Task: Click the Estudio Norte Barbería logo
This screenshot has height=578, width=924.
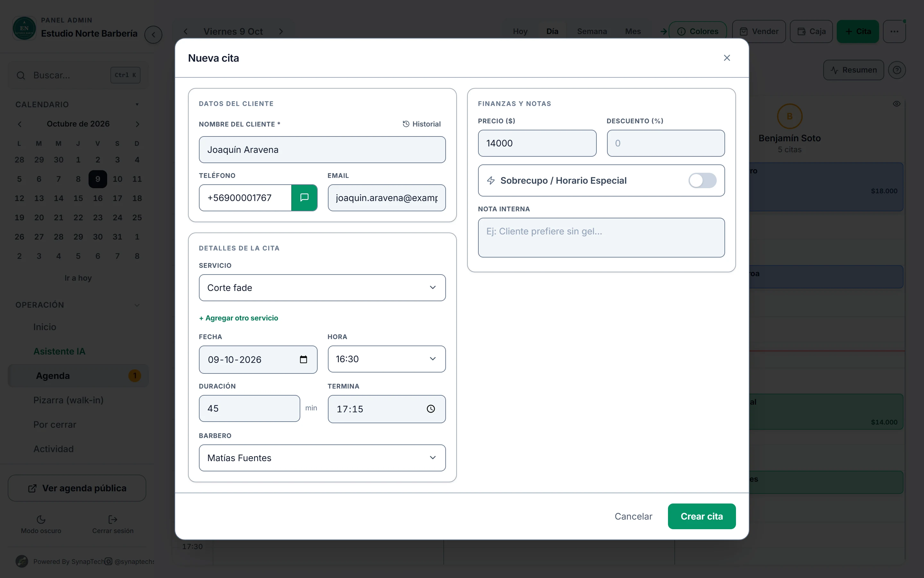Action: [24, 28]
